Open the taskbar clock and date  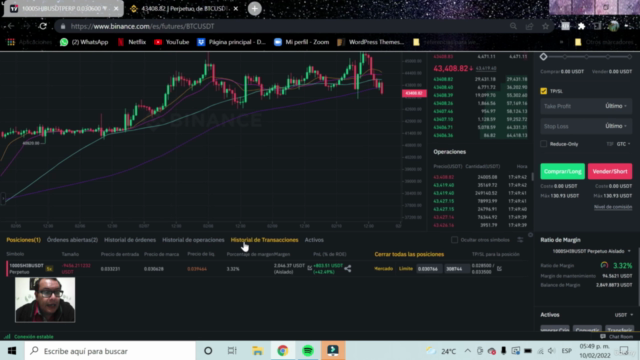coord(594,351)
